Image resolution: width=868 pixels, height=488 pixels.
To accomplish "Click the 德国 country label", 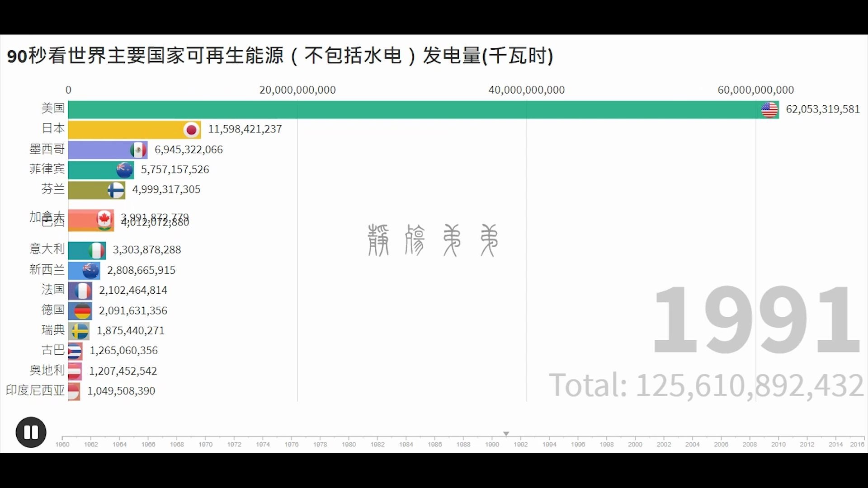I will (x=53, y=310).
